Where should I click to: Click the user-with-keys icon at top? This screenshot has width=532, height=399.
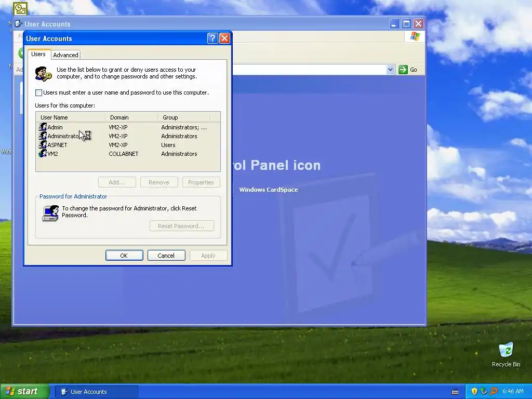point(43,74)
